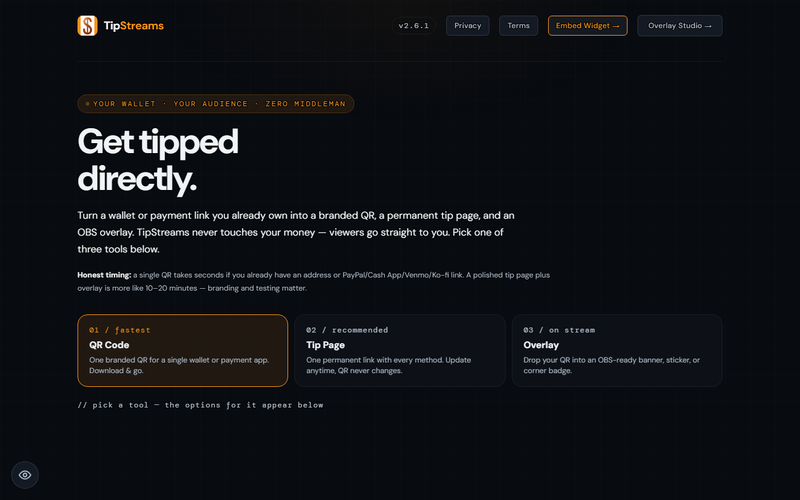Click the TipStreams dollar-sign logo icon
Image resolution: width=800 pixels, height=500 pixels.
point(87,26)
